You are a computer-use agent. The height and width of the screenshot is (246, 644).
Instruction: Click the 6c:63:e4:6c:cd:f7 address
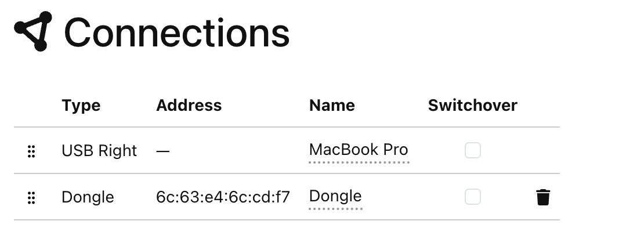click(223, 197)
